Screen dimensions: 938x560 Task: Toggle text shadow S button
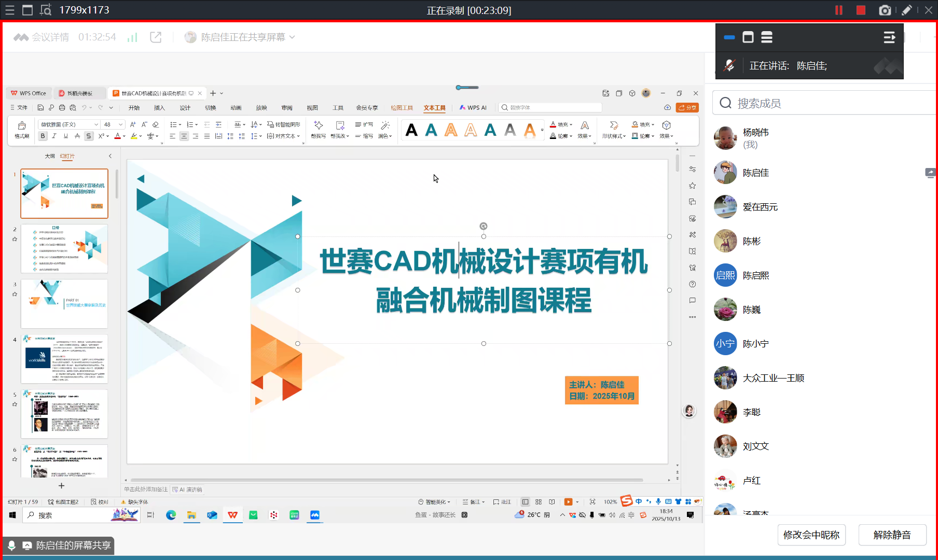click(89, 136)
